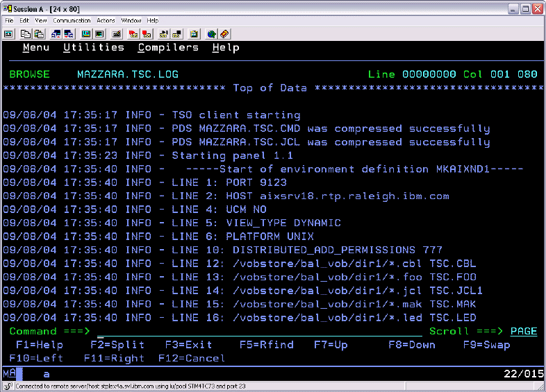Open the View menu
546x392 pixels.
[41, 21]
